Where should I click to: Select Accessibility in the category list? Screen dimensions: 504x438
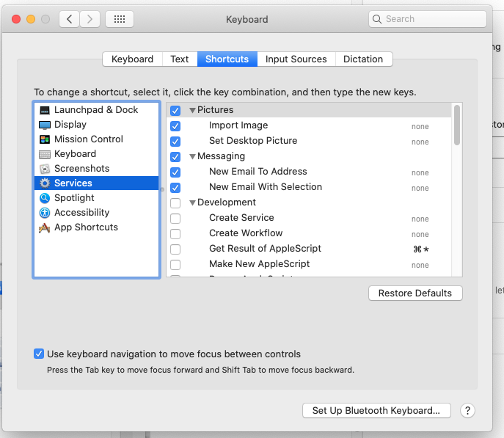pyautogui.click(x=96, y=213)
